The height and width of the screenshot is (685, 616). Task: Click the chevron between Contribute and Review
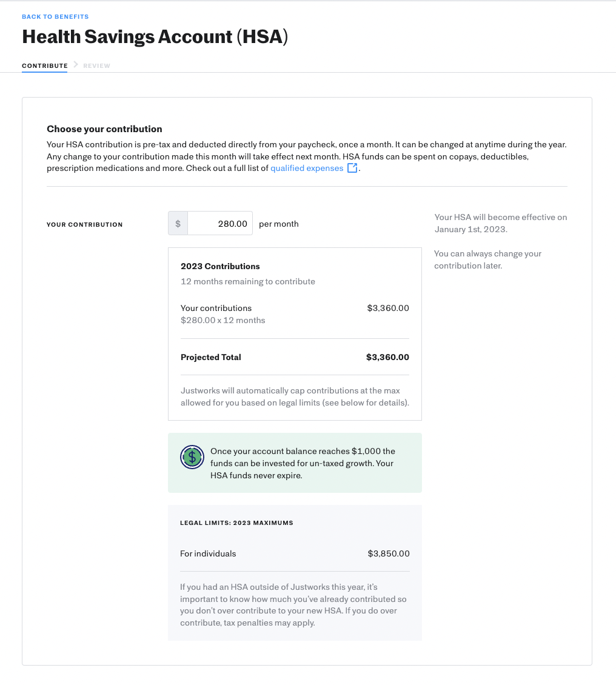76,64
